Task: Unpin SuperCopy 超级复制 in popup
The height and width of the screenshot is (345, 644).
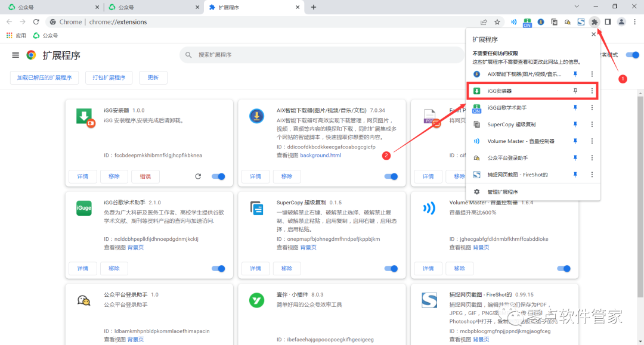Action: pos(575,125)
